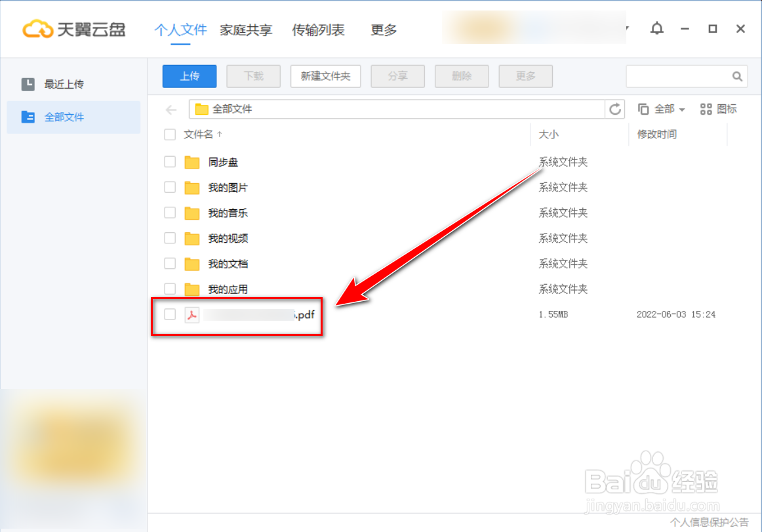Click the 删除 button
762x532 pixels.
tap(462, 76)
